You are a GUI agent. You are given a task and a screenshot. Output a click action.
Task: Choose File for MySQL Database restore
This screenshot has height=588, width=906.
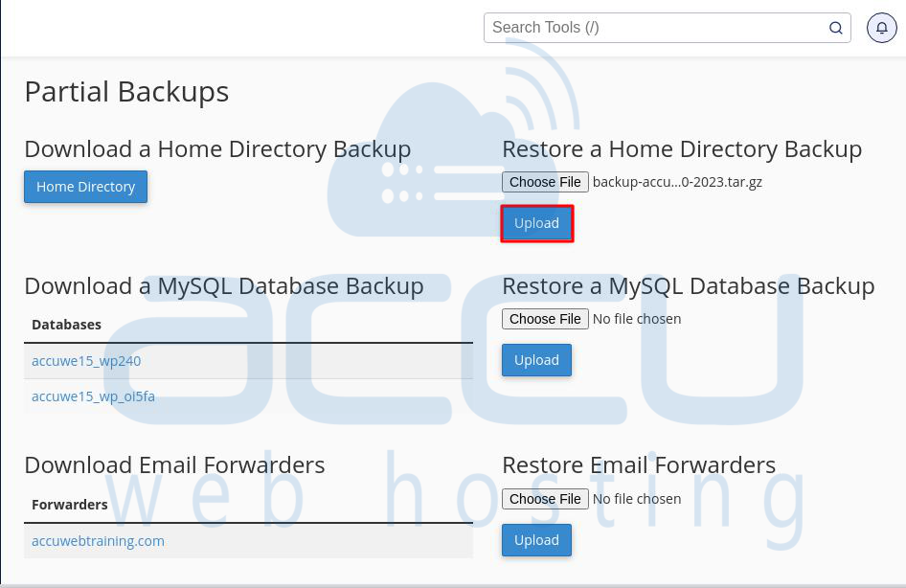tap(545, 319)
